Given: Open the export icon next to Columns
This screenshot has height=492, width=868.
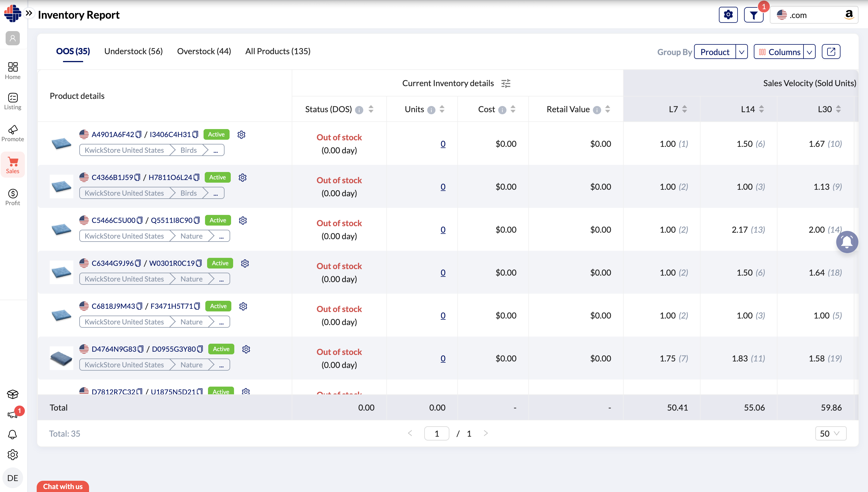Looking at the screenshot, I should point(830,52).
